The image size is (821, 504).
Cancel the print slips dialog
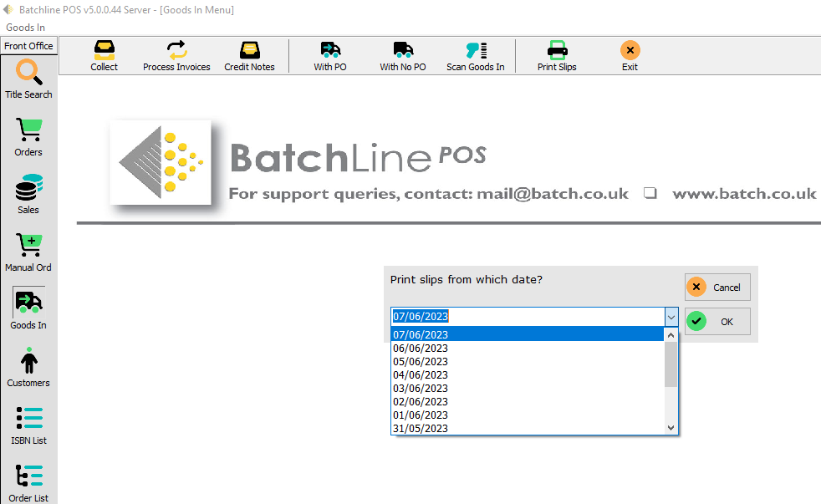pos(717,288)
